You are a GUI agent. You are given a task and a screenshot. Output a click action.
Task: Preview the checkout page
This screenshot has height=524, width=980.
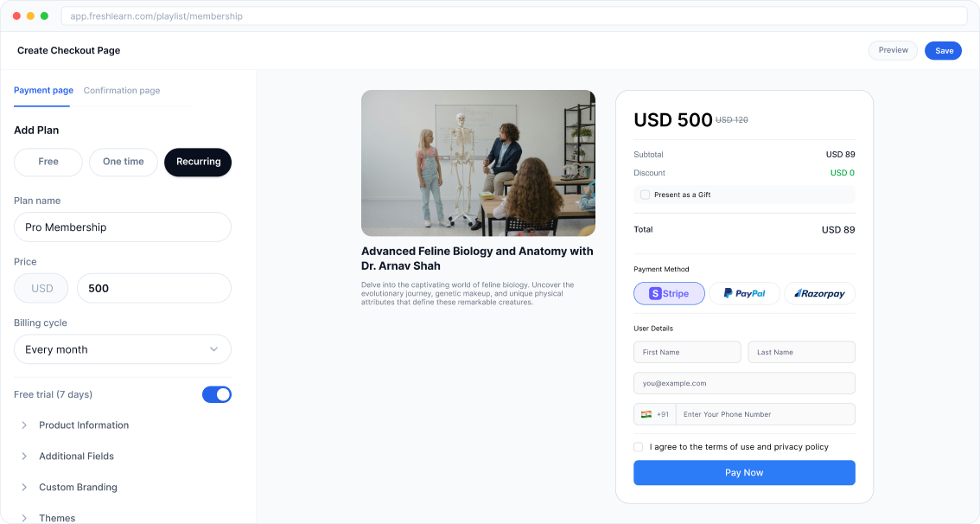[x=893, y=50]
